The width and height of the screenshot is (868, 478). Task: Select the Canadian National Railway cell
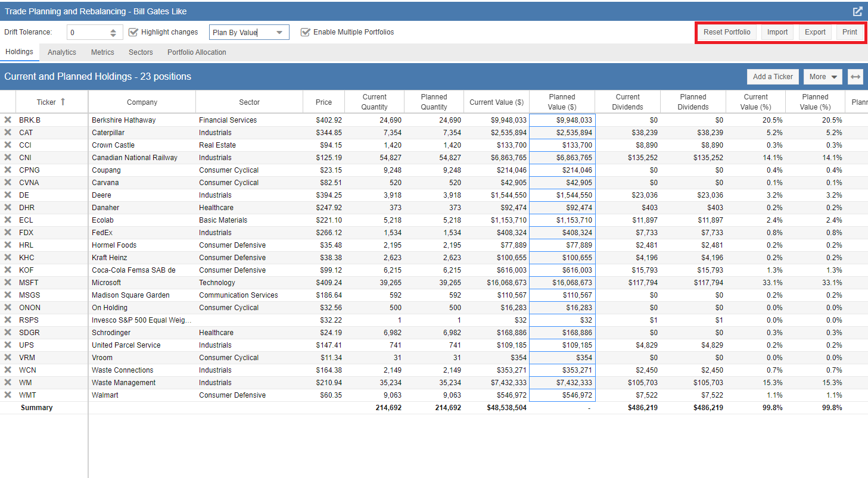[x=142, y=157]
